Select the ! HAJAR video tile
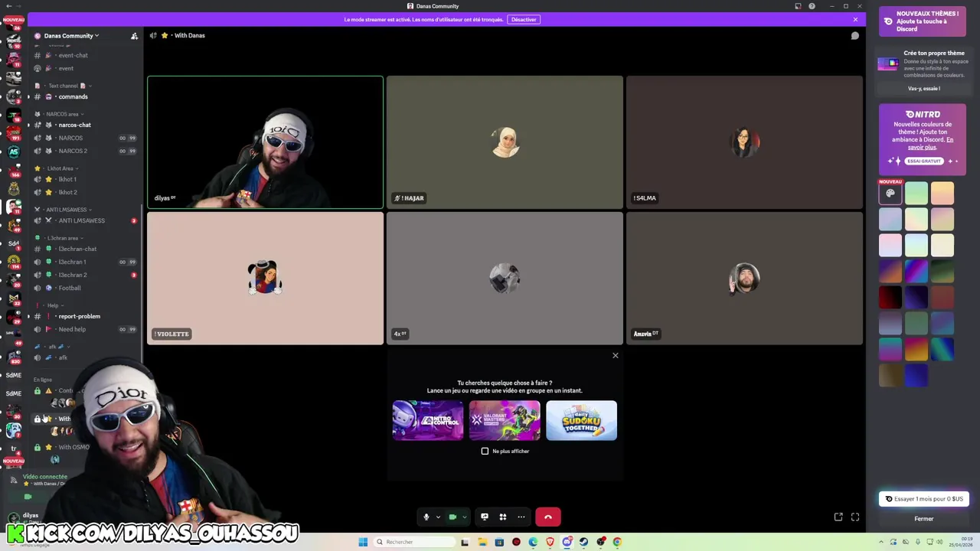The width and height of the screenshot is (980, 551). 505,142
